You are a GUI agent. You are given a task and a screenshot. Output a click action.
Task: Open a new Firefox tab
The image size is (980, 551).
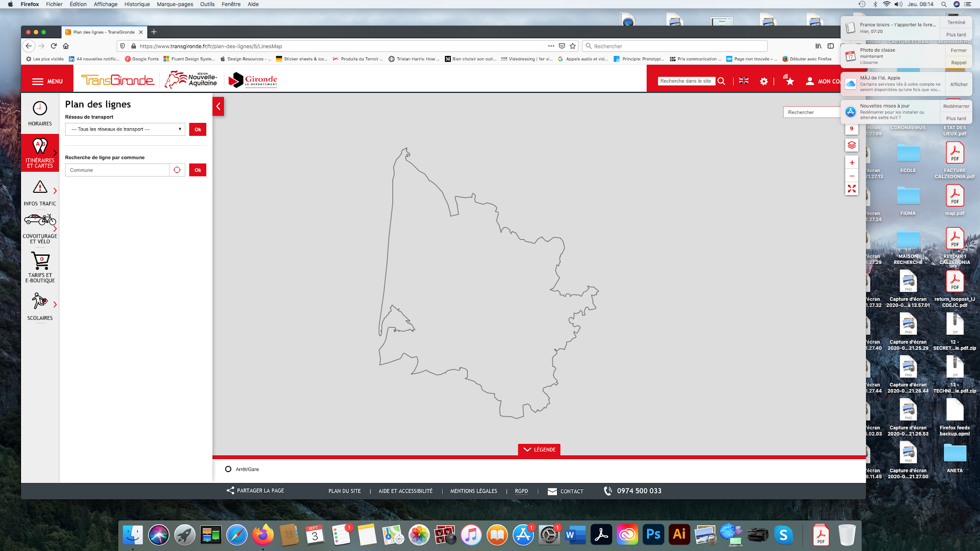(x=154, y=32)
